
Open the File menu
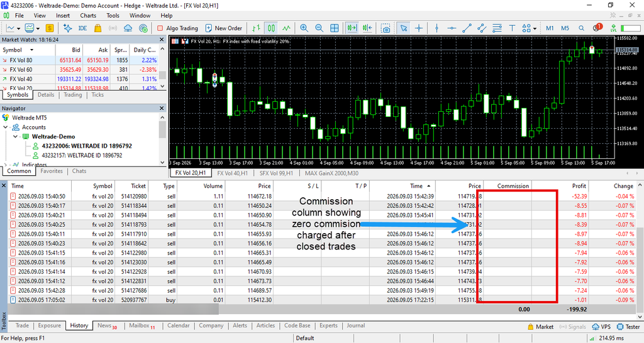[x=19, y=16]
